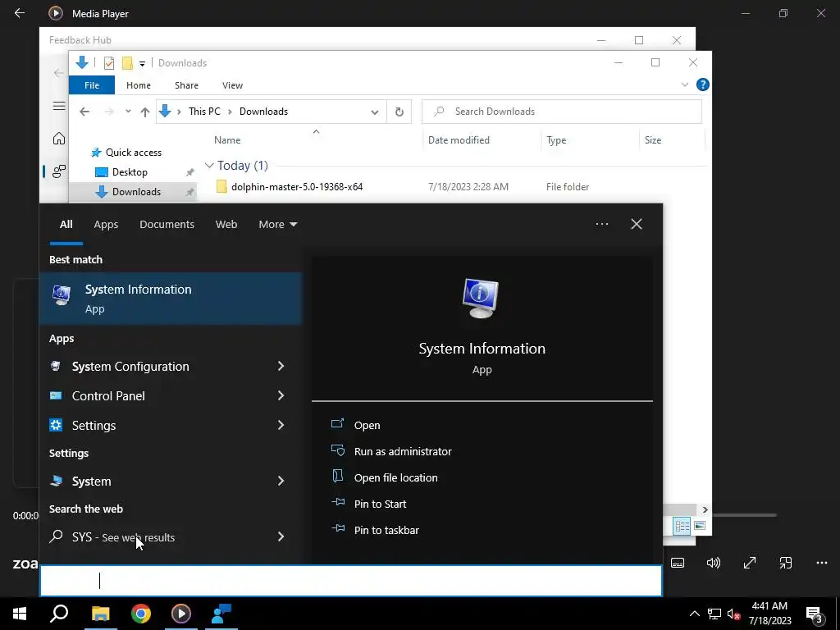Click the up-one-level arrow in File Explorer
This screenshot has width=840, height=630.
click(145, 112)
